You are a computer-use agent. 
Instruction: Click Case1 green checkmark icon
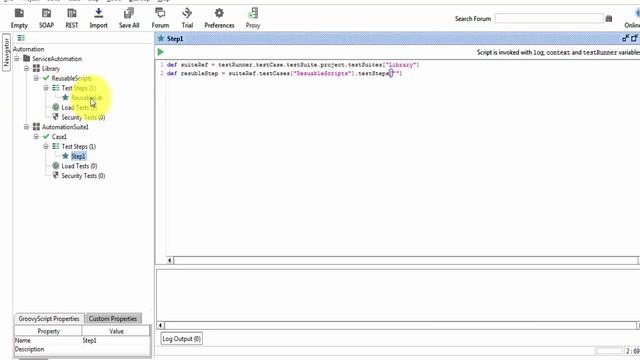tap(46, 137)
